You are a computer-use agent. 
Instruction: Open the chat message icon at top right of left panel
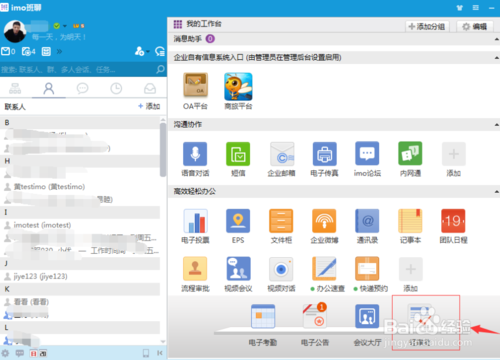(x=160, y=51)
